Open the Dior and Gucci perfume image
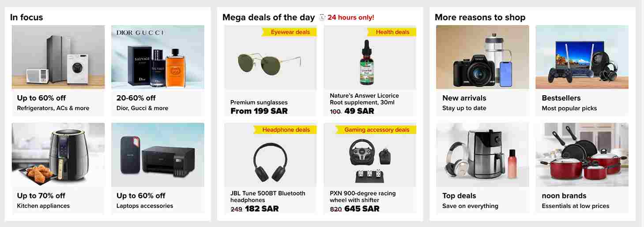644x227 pixels. [158, 57]
